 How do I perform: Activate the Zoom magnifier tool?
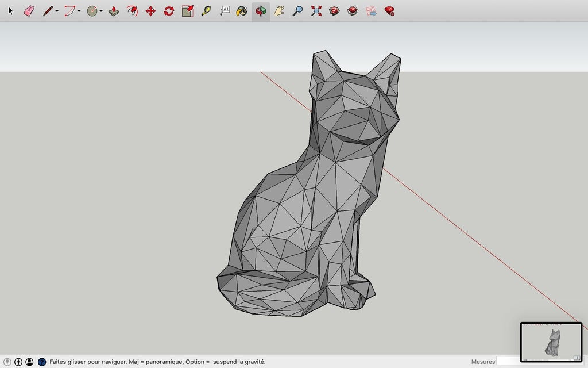[297, 10]
